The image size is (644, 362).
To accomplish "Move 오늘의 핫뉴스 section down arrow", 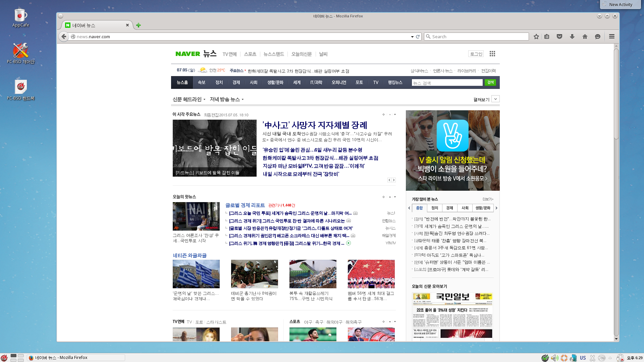I will pyautogui.click(x=395, y=197).
